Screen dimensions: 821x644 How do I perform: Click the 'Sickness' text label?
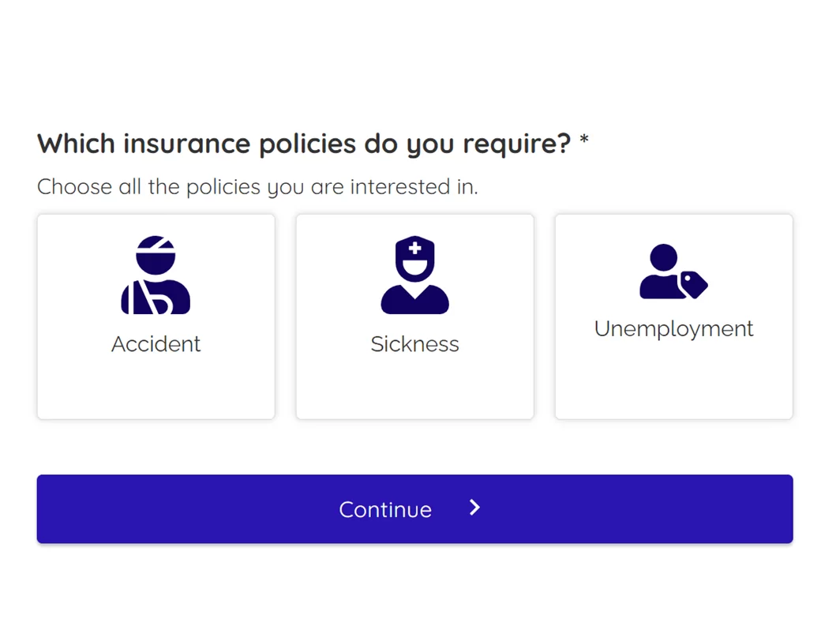[414, 344]
